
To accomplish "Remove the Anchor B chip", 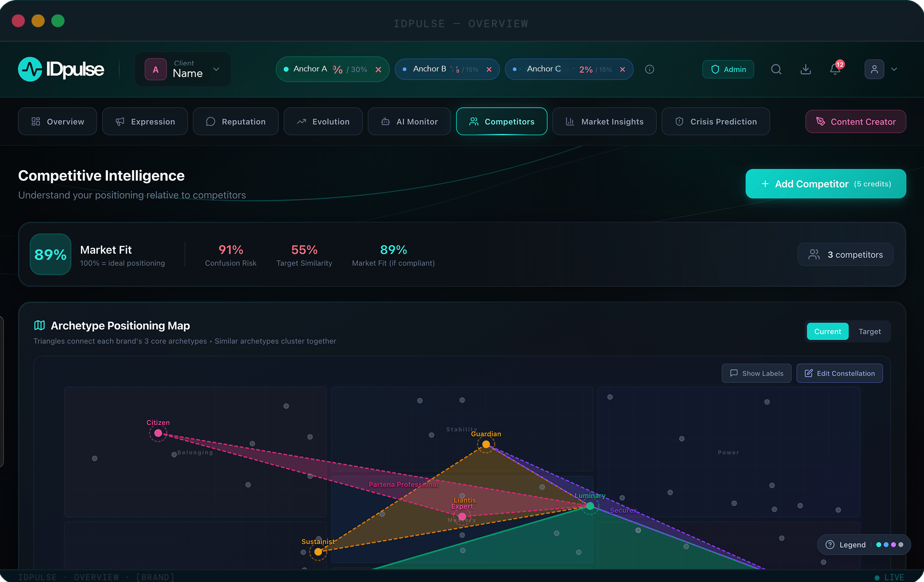I will tap(489, 69).
